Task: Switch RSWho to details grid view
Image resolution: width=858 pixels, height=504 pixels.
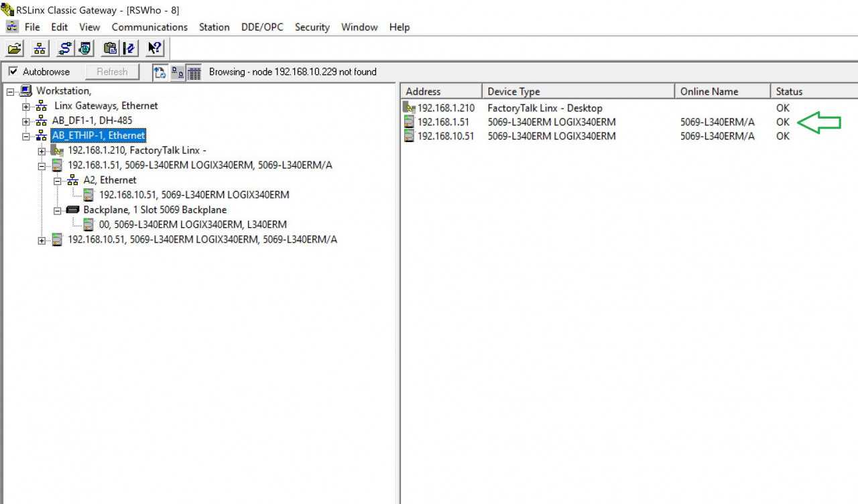Action: pos(194,72)
